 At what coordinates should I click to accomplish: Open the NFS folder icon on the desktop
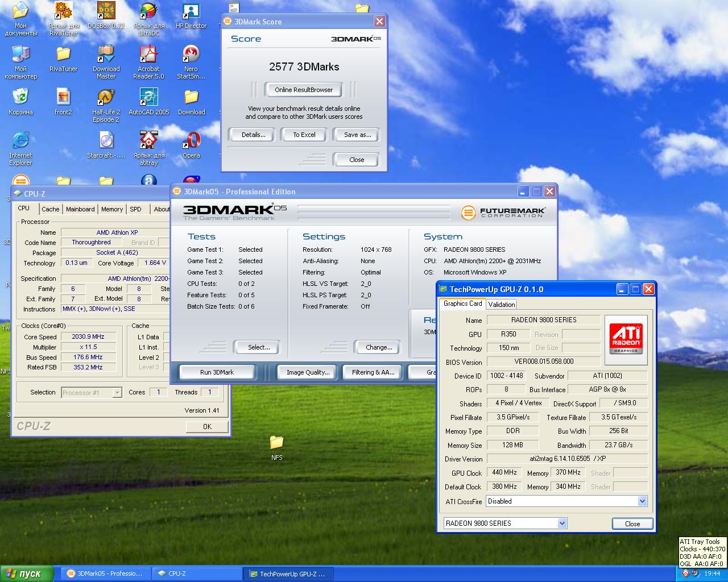tap(276, 443)
